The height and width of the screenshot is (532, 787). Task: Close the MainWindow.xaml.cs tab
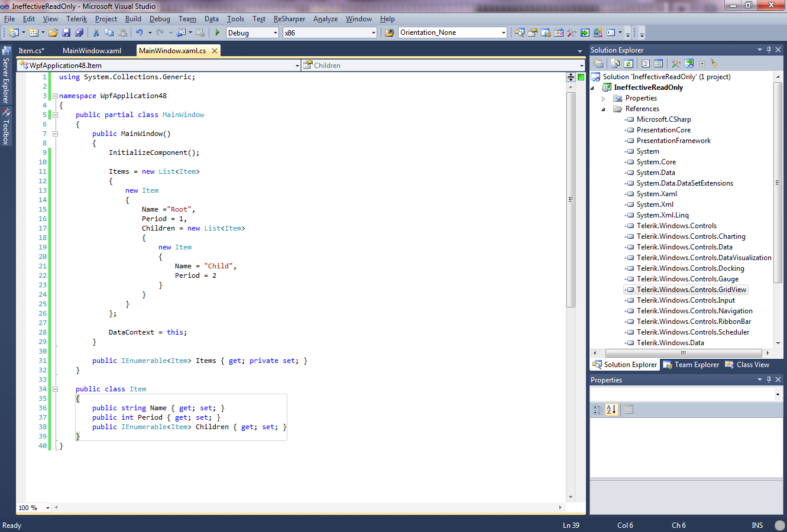click(215, 51)
